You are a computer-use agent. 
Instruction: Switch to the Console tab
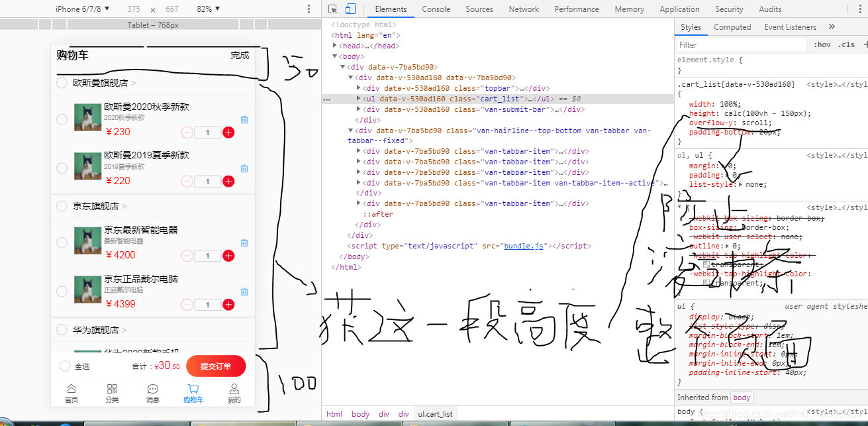click(x=436, y=9)
